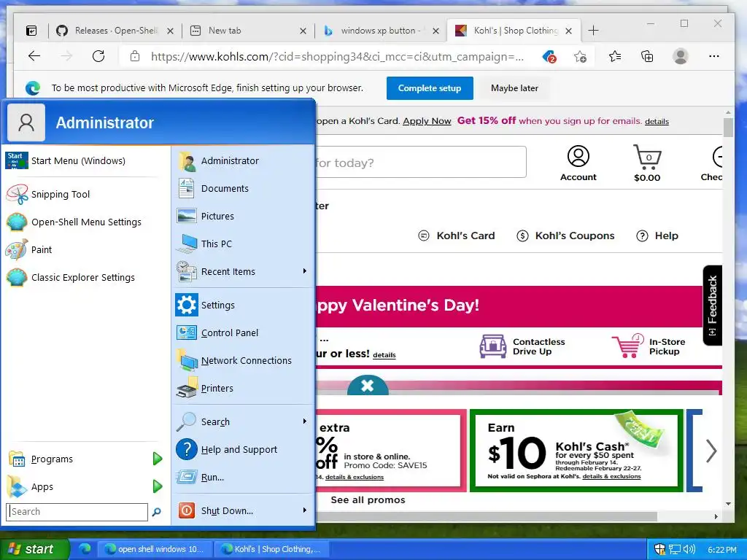Focus the start menu Search field
The image size is (747, 560).
tap(77, 512)
